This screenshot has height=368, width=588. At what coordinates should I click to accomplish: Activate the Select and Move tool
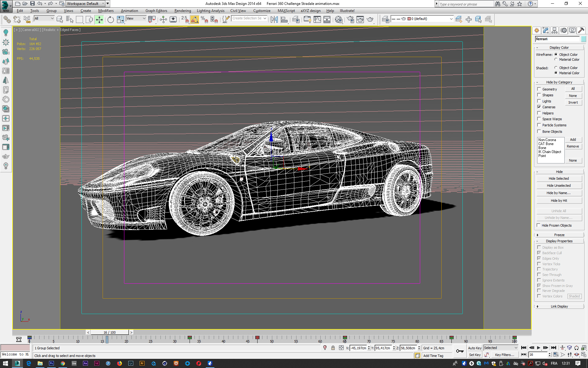[99, 20]
